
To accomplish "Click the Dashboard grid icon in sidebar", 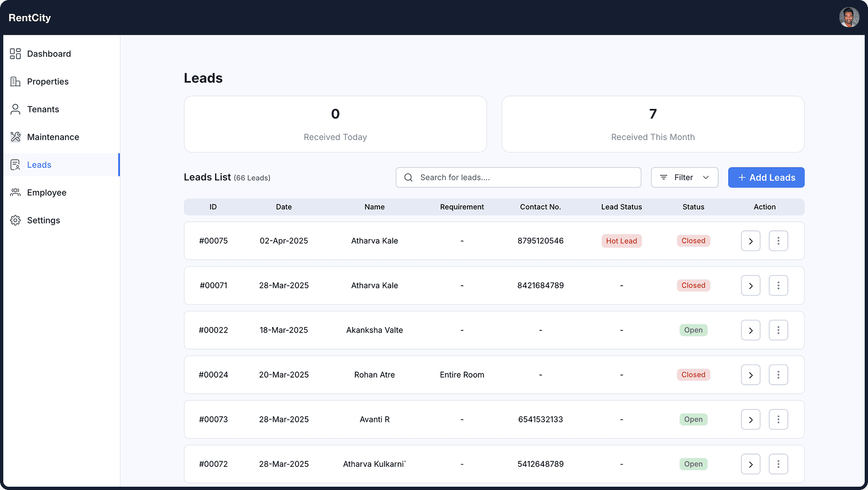I will click(15, 53).
